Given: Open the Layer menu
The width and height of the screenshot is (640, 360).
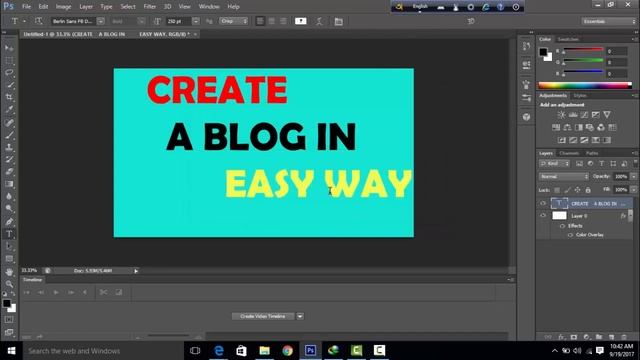Looking at the screenshot, I should (x=86, y=7).
